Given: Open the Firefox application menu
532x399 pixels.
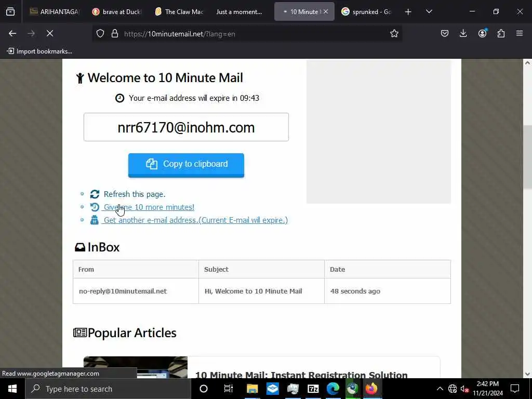Looking at the screenshot, I should pyautogui.click(x=520, y=34).
